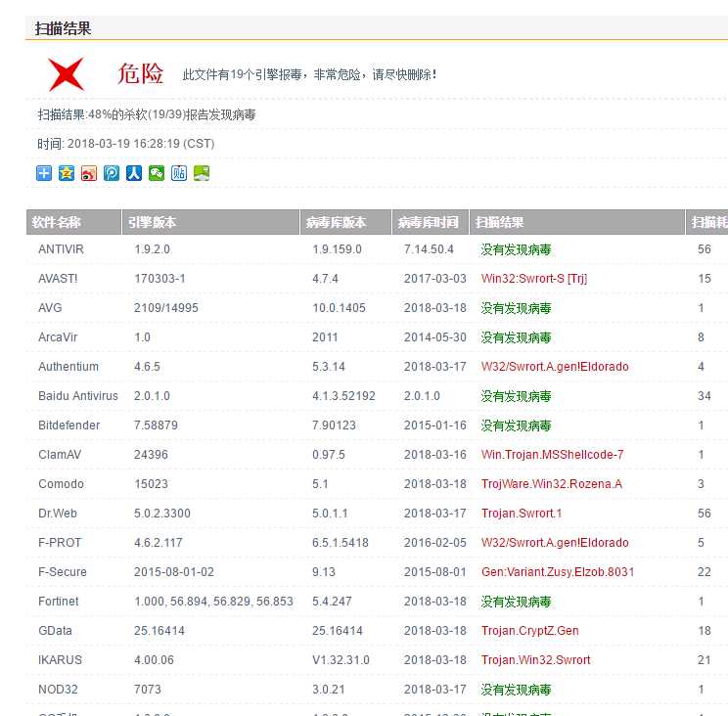728x716 pixels.
Task: Click the ANTIVIR software name
Action: (61, 249)
